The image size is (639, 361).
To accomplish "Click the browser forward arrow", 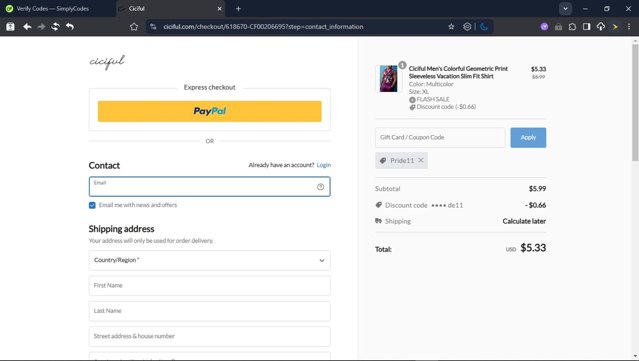I will [41, 26].
